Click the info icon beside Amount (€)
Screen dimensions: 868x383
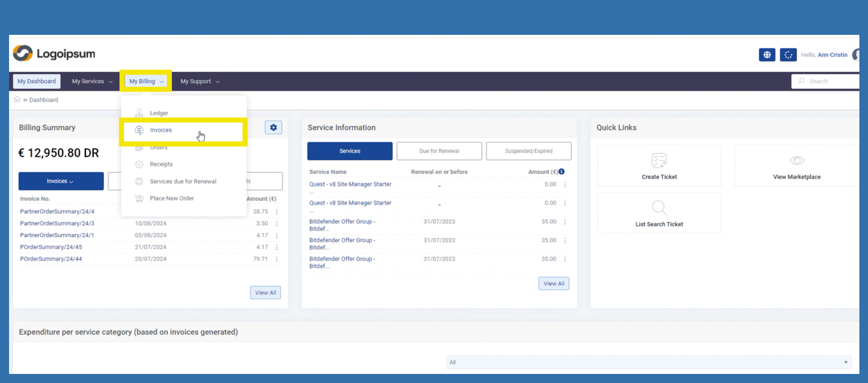pos(561,172)
